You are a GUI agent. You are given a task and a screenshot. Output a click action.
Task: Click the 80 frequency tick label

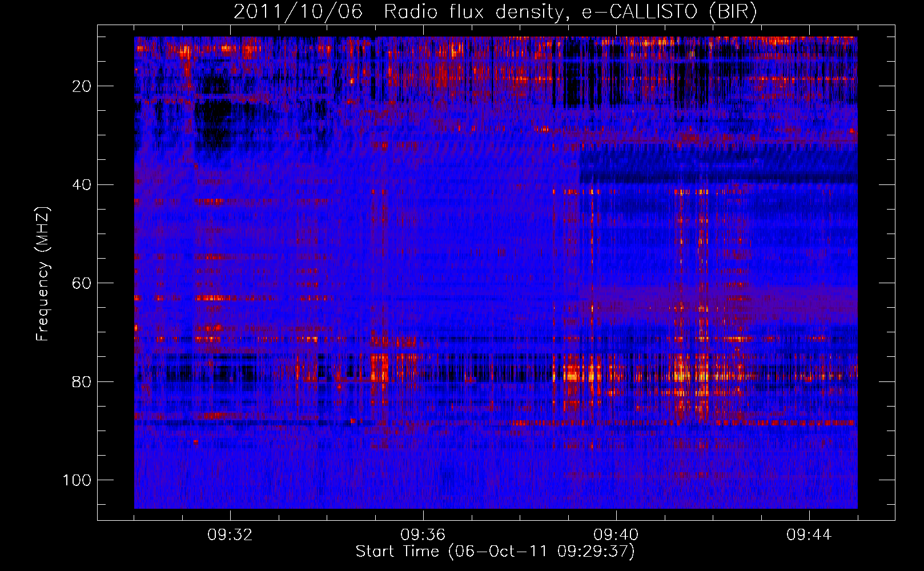(x=82, y=381)
